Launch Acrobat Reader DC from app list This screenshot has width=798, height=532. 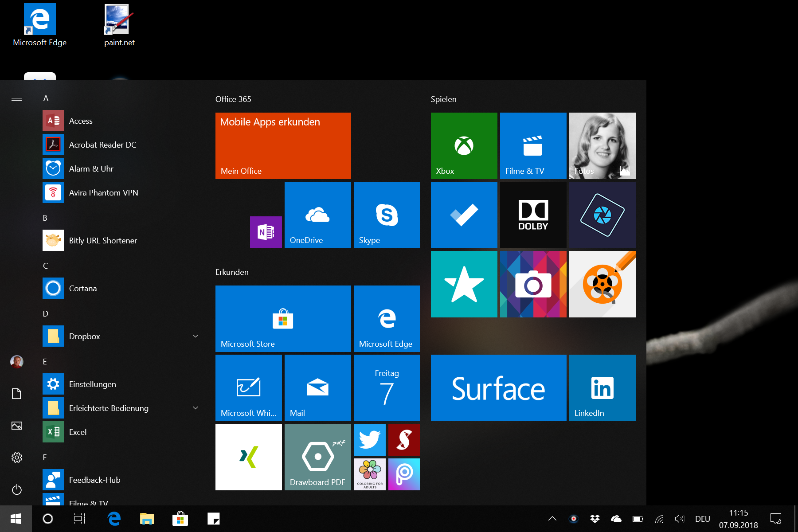121,145
